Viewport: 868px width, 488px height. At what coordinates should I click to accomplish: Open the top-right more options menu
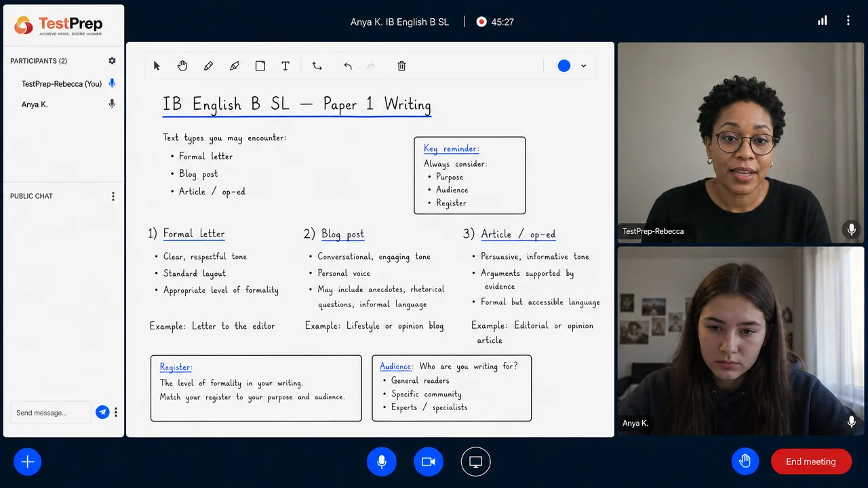point(848,21)
